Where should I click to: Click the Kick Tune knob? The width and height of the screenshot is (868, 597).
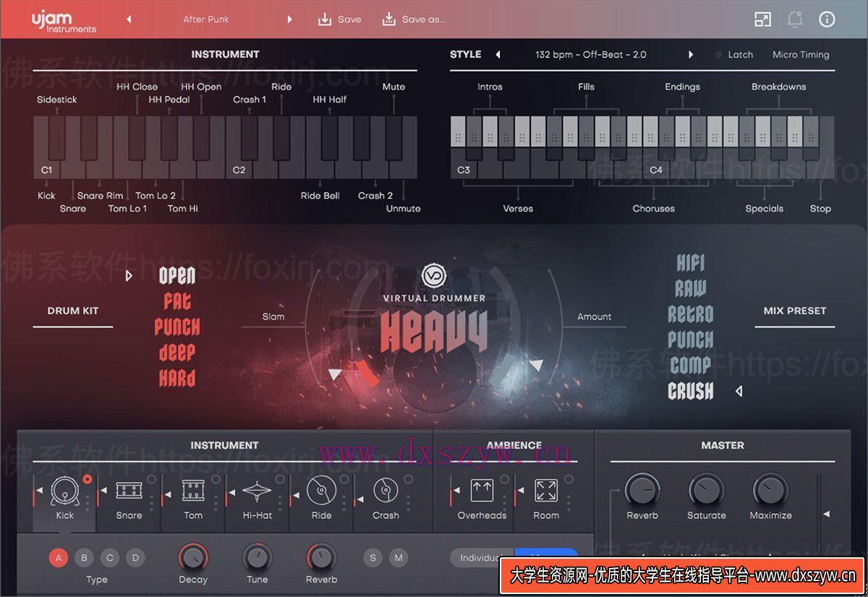pos(257,558)
